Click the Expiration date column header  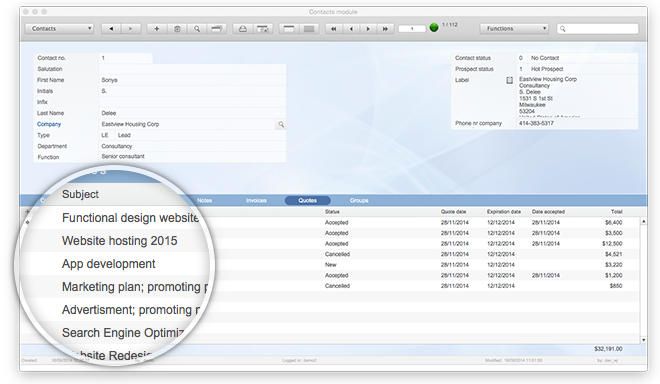(504, 212)
